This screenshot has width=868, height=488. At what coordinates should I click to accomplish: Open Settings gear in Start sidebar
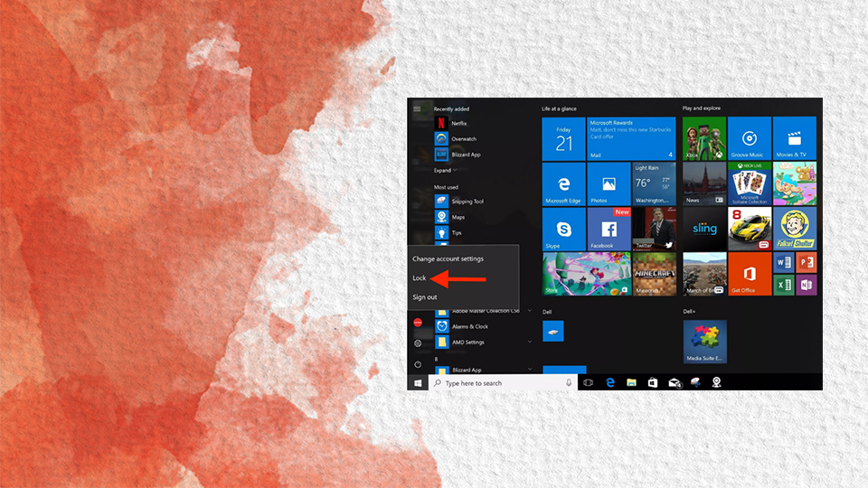coord(418,343)
